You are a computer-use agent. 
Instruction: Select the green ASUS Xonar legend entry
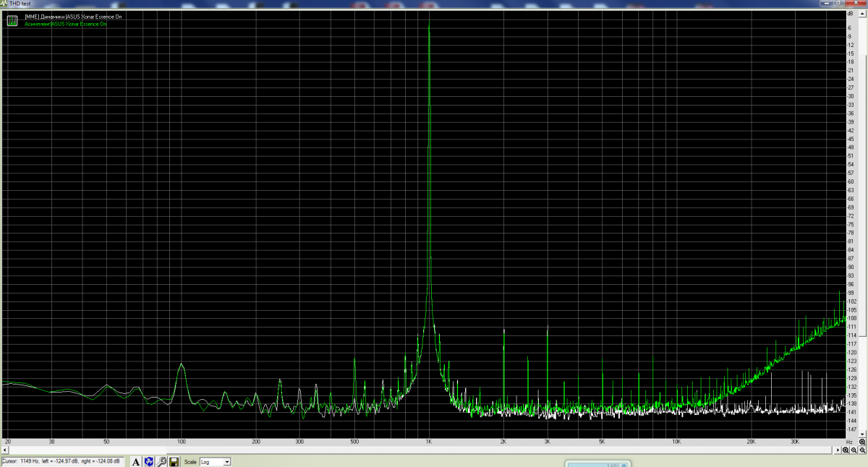[65, 24]
